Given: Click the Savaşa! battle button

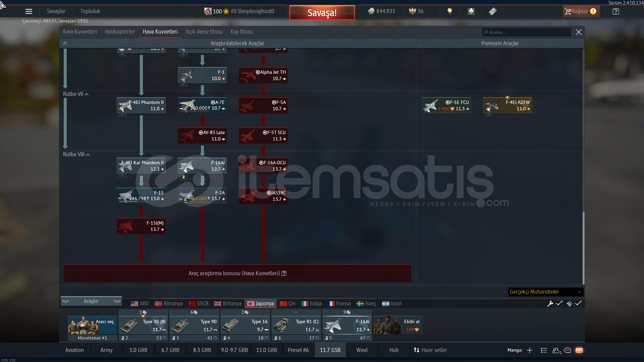Looking at the screenshot, I should click(322, 13).
